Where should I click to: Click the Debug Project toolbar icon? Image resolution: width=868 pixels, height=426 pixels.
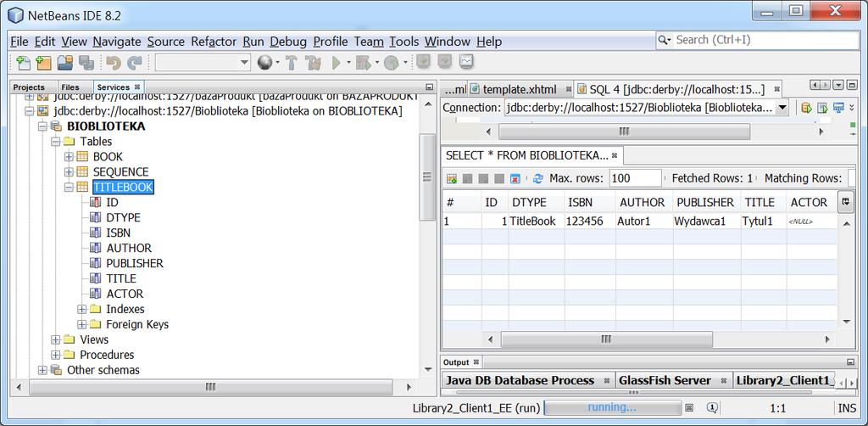click(363, 63)
